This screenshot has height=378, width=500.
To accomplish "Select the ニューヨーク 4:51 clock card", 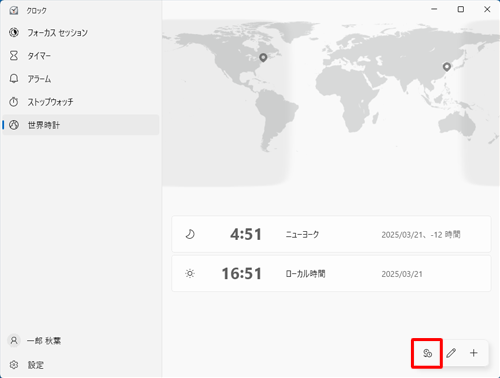I will (x=331, y=234).
